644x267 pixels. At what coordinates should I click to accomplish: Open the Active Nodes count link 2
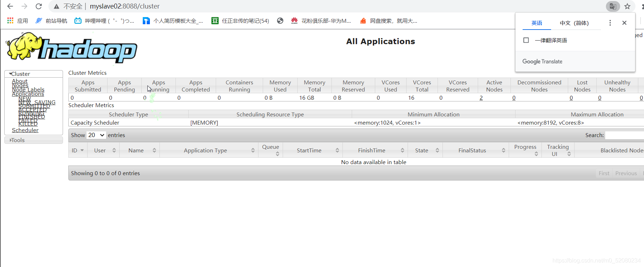481,98
